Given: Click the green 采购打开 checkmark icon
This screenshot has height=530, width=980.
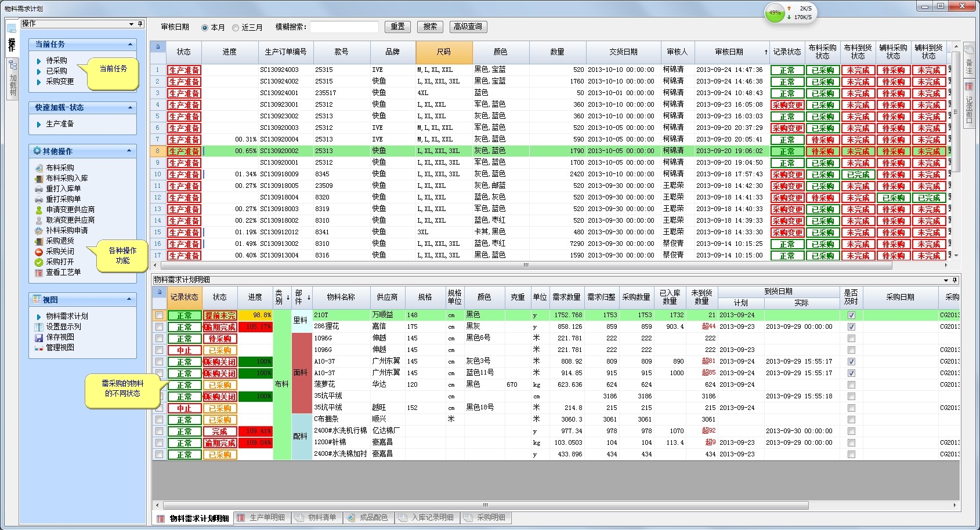Looking at the screenshot, I should pos(39,262).
